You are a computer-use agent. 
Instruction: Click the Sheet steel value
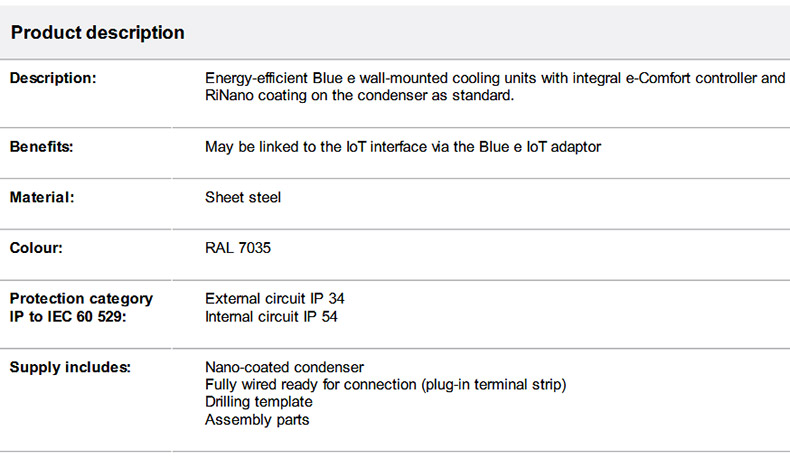click(243, 197)
